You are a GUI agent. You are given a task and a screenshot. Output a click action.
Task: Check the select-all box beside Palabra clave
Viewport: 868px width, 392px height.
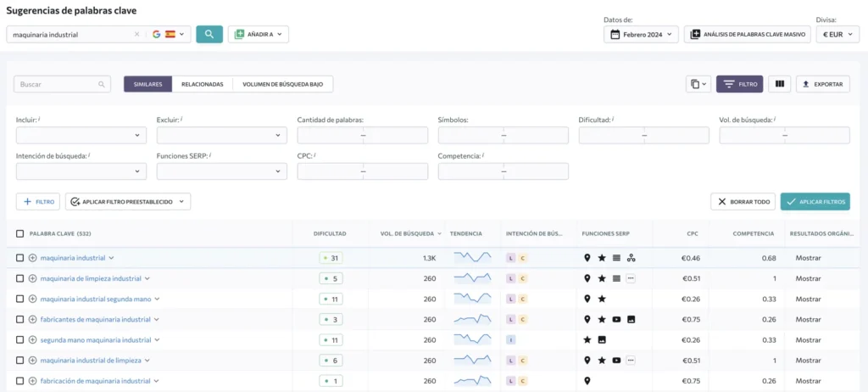pyautogui.click(x=20, y=234)
